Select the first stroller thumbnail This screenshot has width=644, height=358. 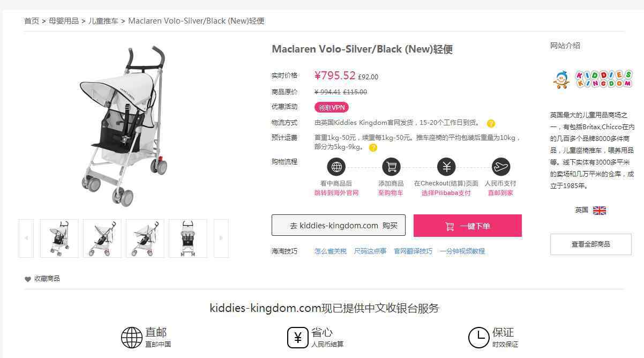[x=59, y=238]
